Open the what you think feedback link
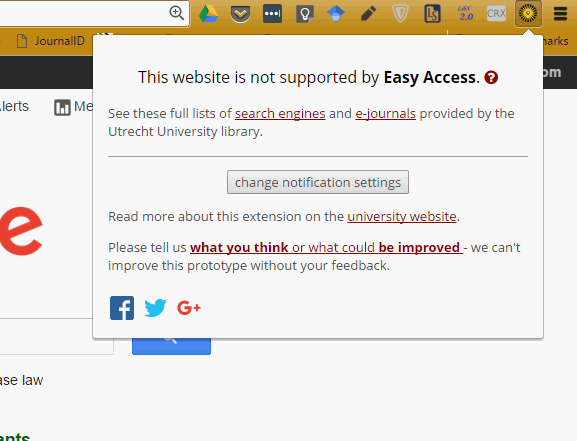This screenshot has height=441, width=577. tap(326, 247)
